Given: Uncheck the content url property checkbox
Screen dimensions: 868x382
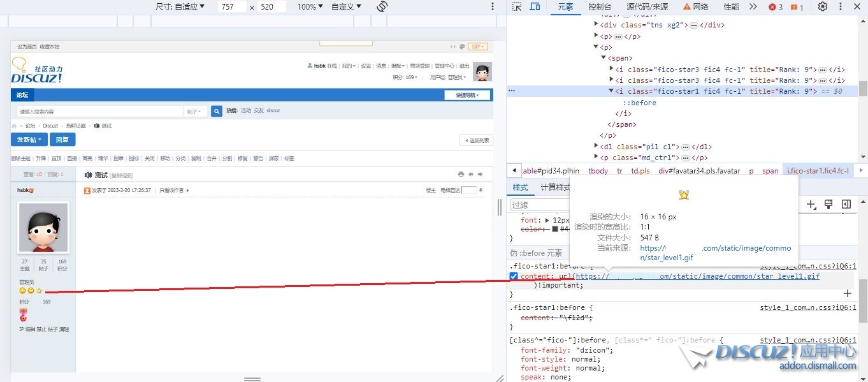Looking at the screenshot, I should tap(514, 277).
